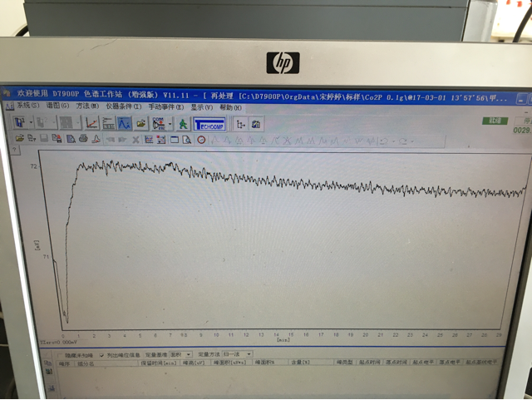Click the print preview icon

71,139
